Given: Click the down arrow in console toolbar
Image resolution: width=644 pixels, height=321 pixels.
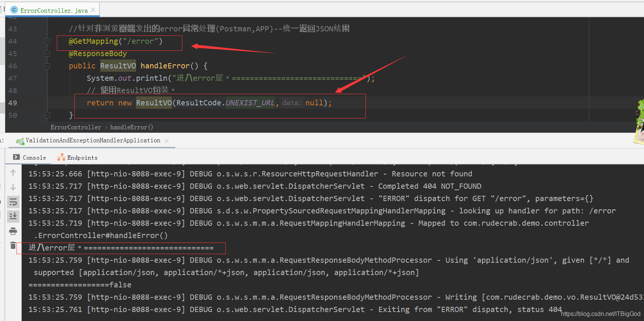Looking at the screenshot, I should [13, 187].
